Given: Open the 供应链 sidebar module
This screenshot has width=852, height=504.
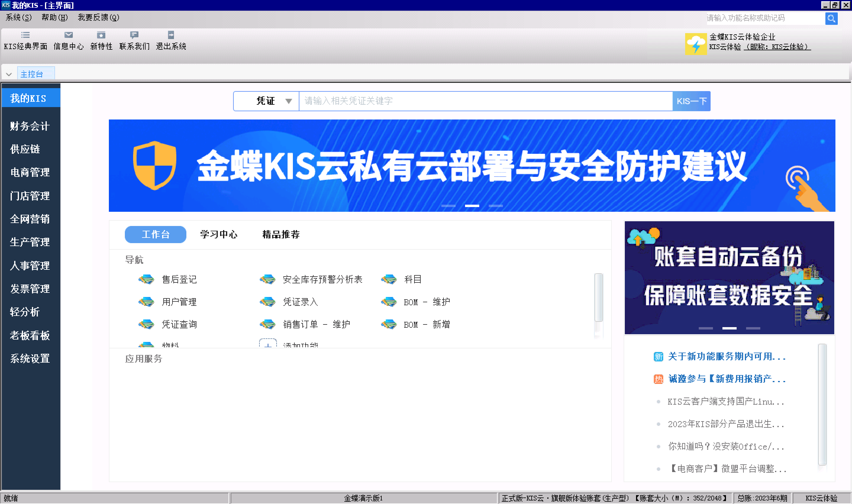Looking at the screenshot, I should point(25,149).
